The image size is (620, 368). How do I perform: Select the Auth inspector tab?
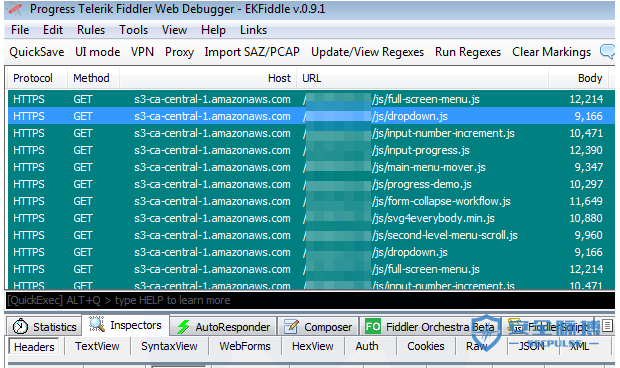click(367, 346)
